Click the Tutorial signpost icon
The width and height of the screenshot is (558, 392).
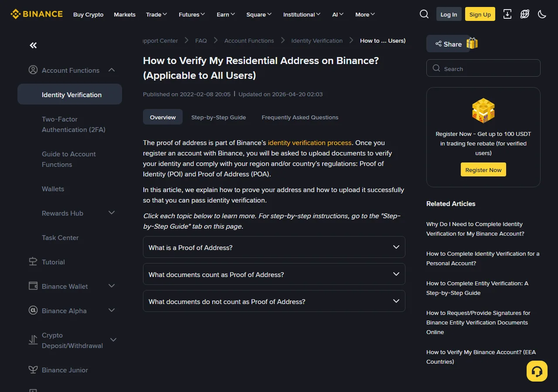click(33, 261)
